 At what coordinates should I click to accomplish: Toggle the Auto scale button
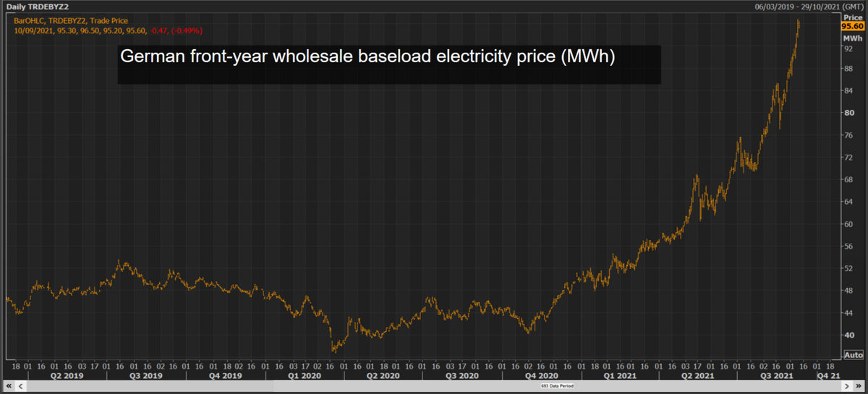(x=853, y=355)
